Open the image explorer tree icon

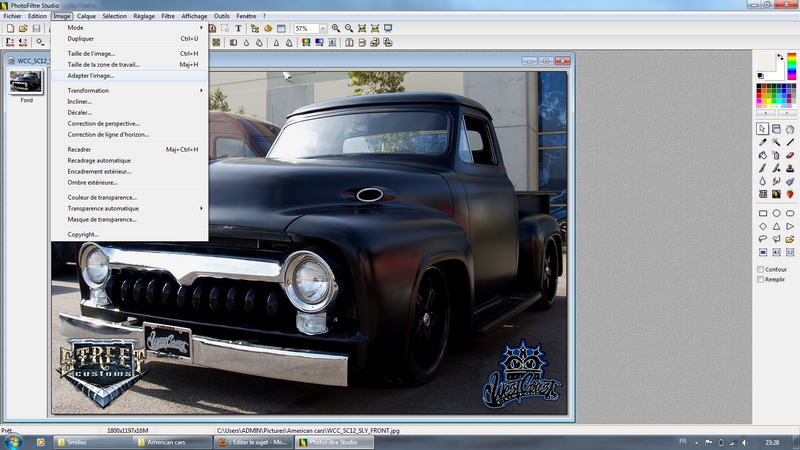pos(255,29)
